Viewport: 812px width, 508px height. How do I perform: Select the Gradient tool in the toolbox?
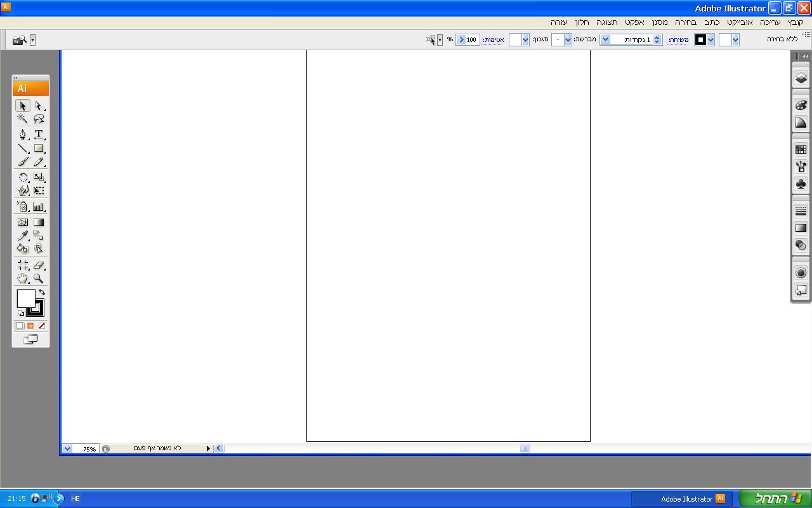click(x=39, y=222)
